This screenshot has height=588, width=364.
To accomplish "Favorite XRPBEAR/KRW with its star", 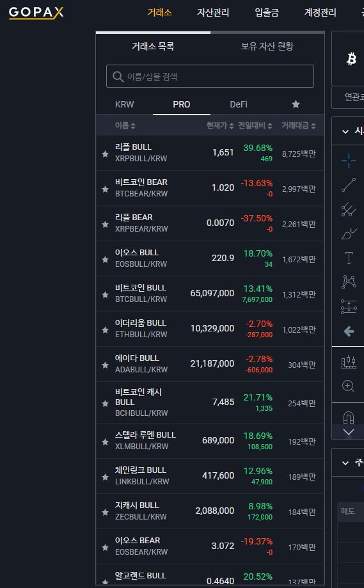I will (106, 224).
